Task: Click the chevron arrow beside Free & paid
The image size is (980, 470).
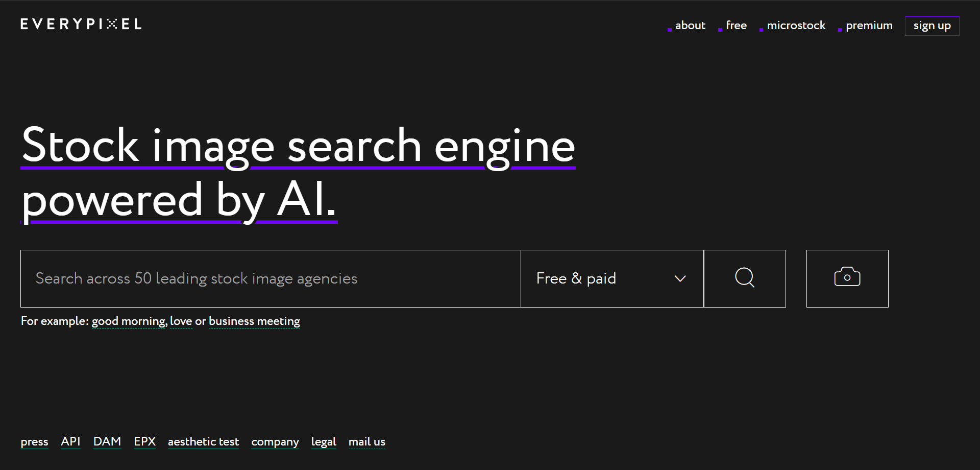Action: pos(680,278)
